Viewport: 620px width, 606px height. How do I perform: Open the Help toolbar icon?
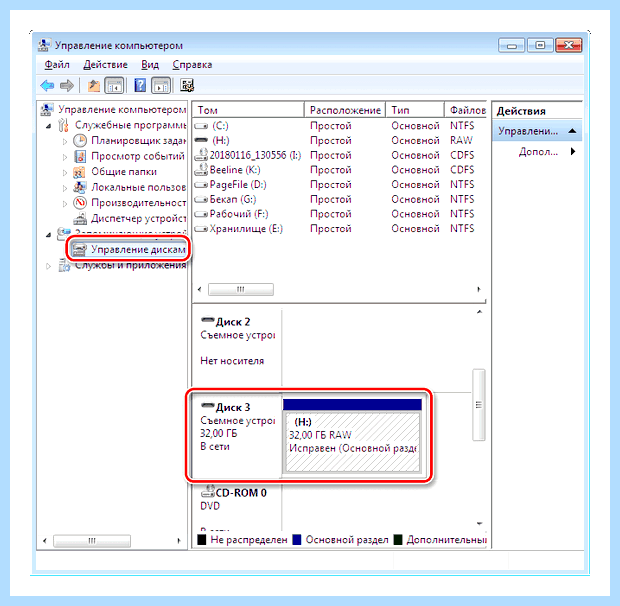(140, 85)
